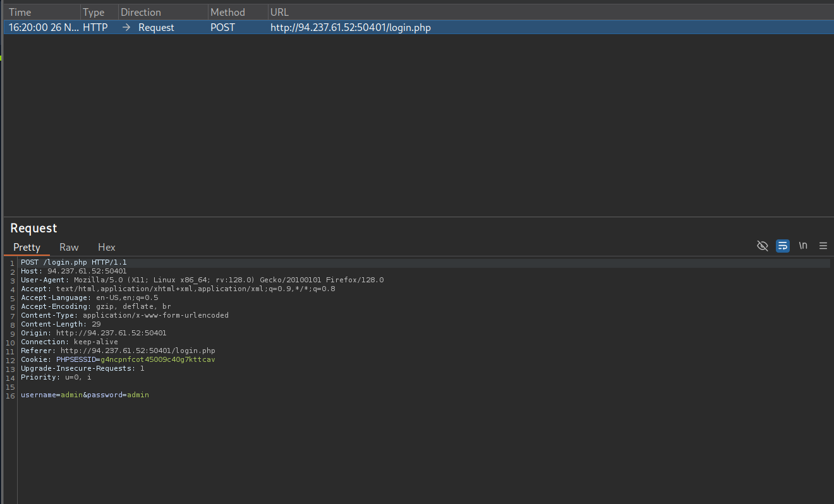Click the POST /login.php request line
The height and width of the screenshot is (504, 834).
pyautogui.click(x=73, y=262)
